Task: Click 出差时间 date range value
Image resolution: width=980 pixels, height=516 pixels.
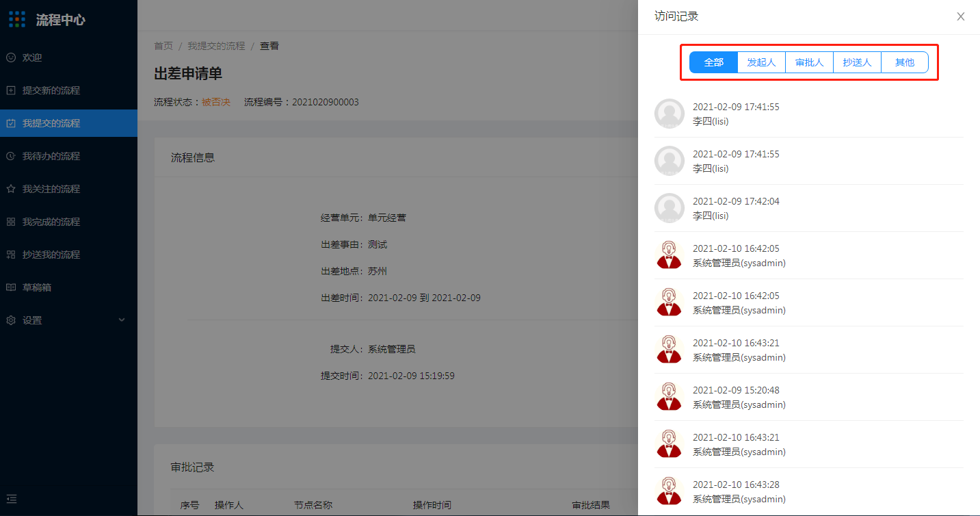Action: tap(424, 298)
